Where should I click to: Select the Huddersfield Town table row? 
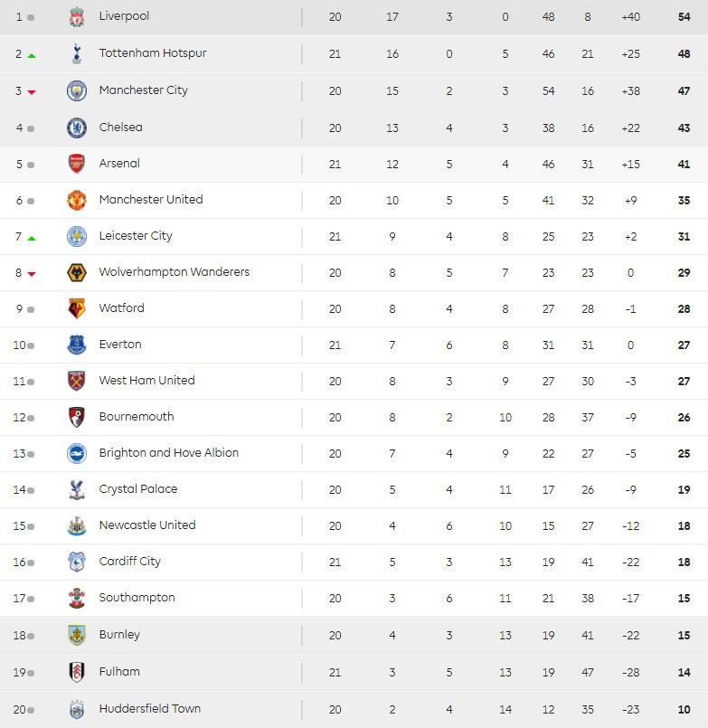click(x=362, y=709)
